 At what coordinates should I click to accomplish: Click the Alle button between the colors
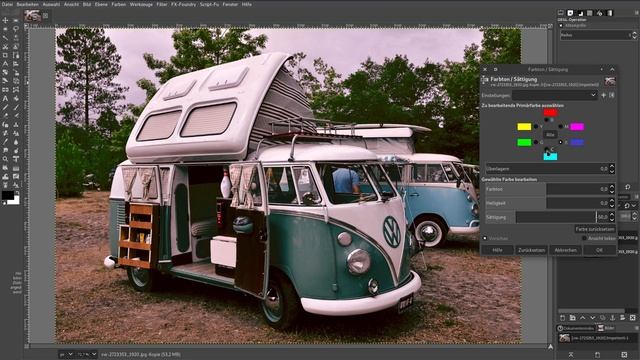pos(550,134)
